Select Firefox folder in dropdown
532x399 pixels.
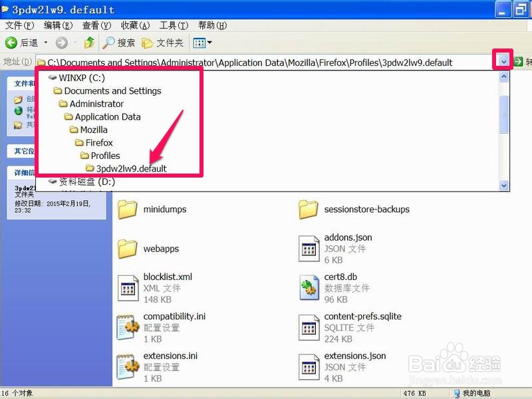(94, 142)
